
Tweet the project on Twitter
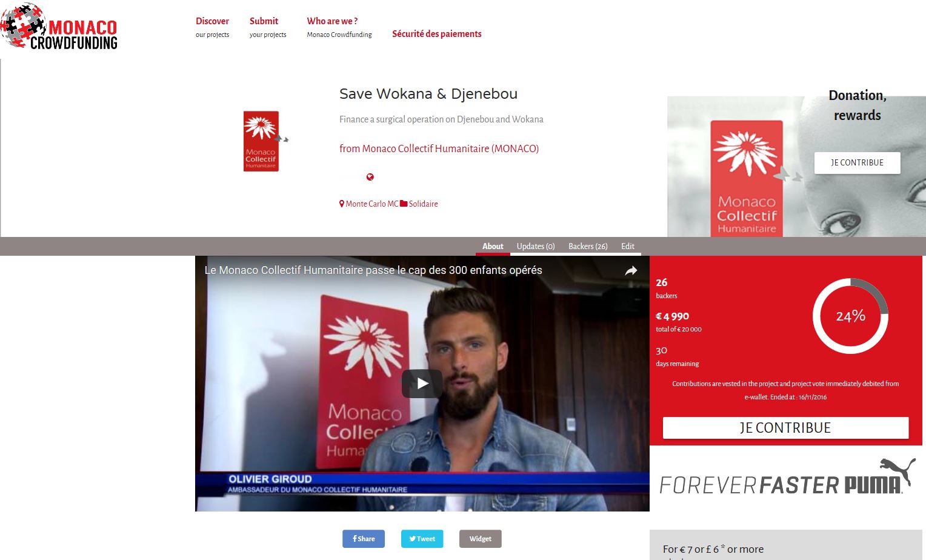pyautogui.click(x=422, y=539)
